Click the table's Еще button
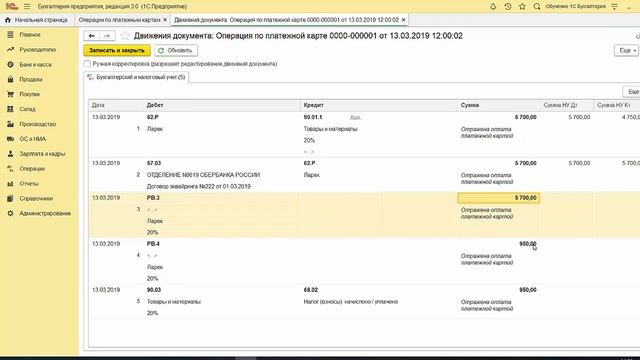This screenshot has width=640, height=360. click(x=631, y=92)
